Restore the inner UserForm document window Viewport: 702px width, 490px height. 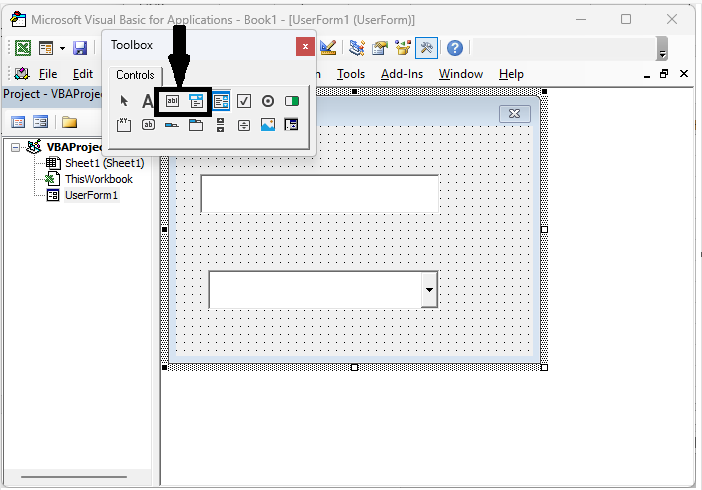click(664, 73)
